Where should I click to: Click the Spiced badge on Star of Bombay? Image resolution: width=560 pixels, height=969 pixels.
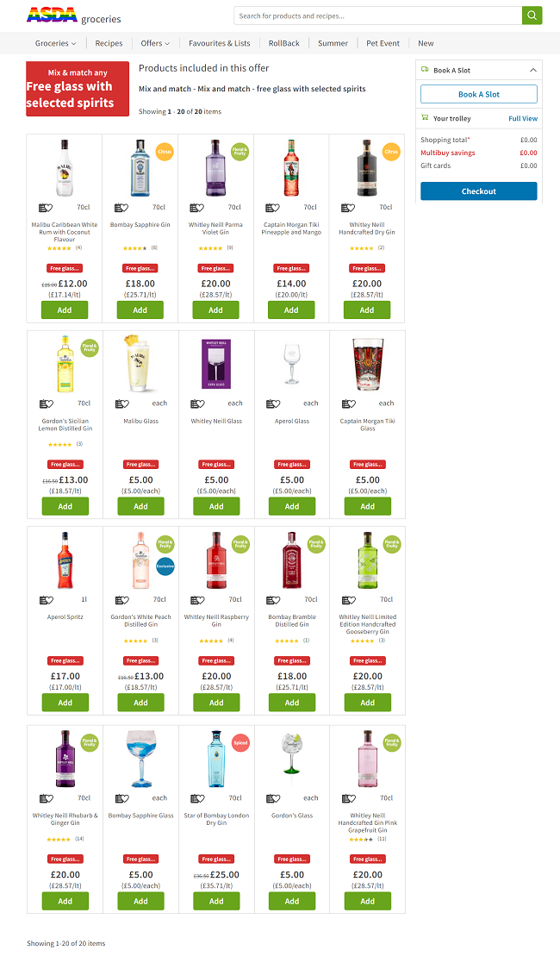pyautogui.click(x=240, y=743)
